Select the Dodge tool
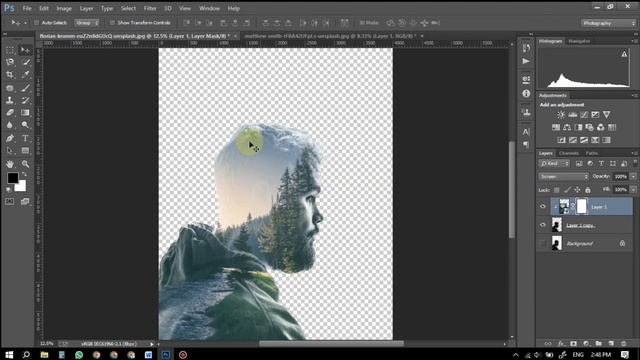This screenshot has width=640, height=360. pyautogui.click(x=25, y=125)
